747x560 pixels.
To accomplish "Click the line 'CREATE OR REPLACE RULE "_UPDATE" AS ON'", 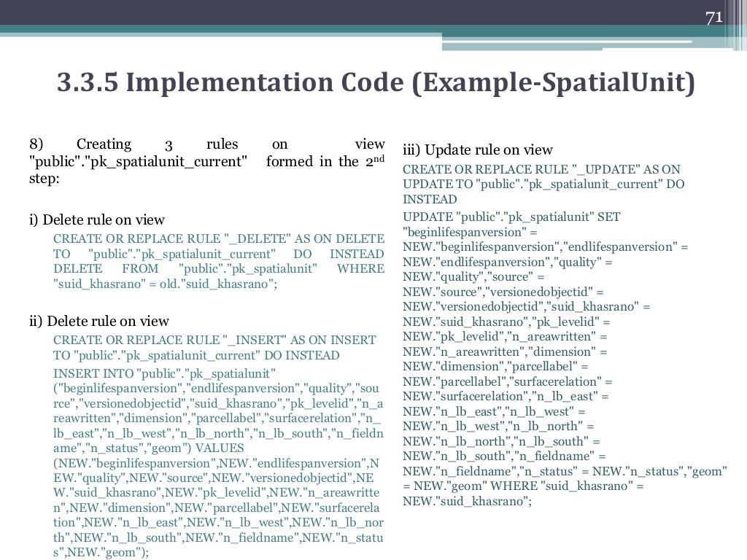I will click(541, 169).
